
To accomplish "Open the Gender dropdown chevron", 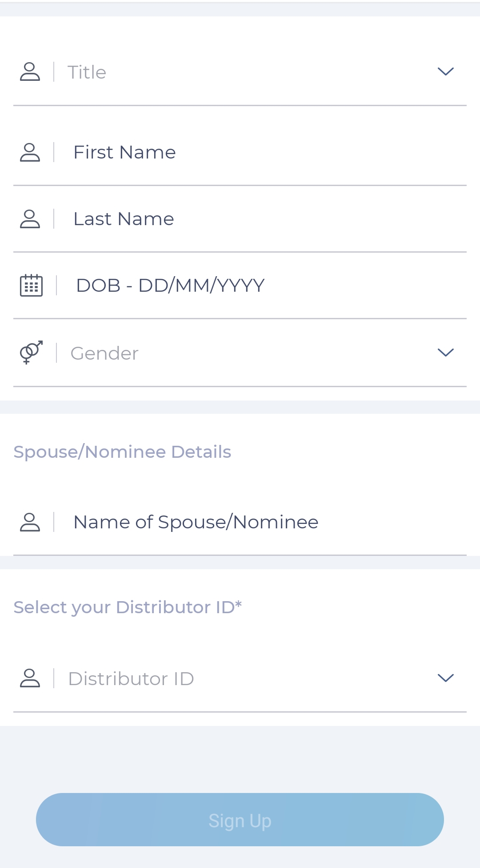I will (x=445, y=353).
